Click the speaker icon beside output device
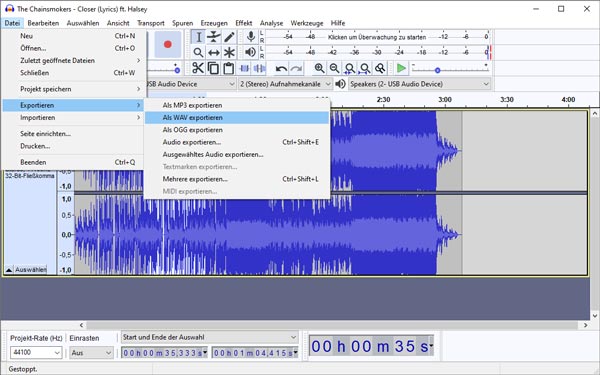 [x=340, y=84]
